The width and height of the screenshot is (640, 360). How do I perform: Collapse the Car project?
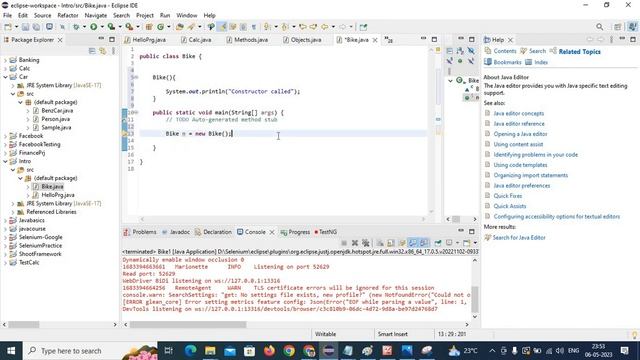5,77
